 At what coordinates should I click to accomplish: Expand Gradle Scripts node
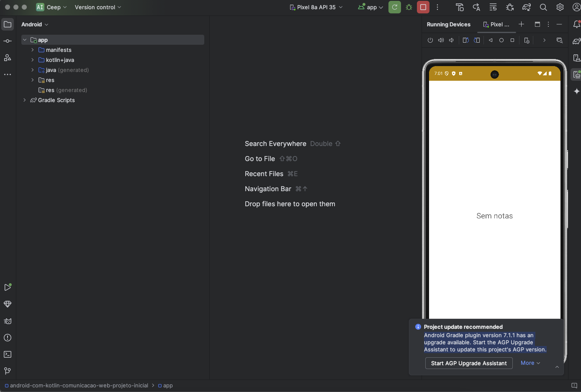click(x=25, y=100)
